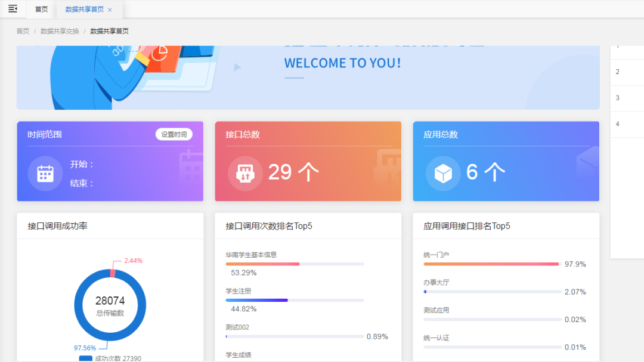Click the cube icon in the 应用总数 card
This screenshot has height=362, width=644.
pos(442,173)
